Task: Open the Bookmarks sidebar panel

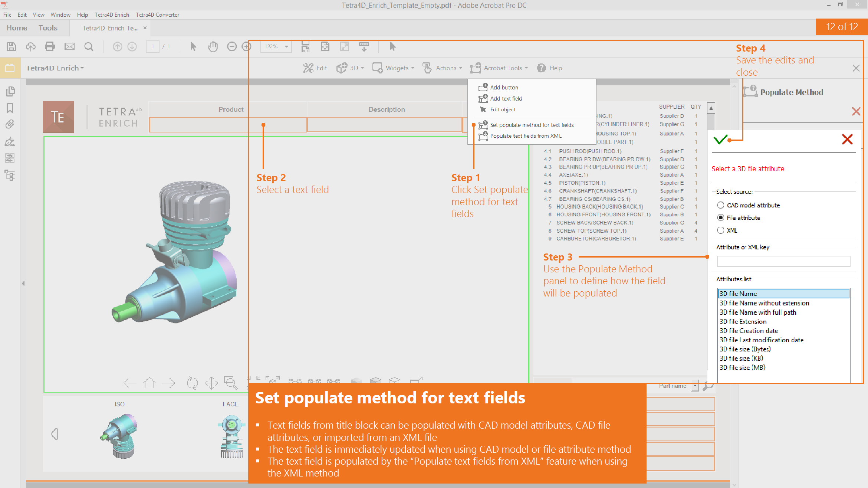Action: [10, 108]
